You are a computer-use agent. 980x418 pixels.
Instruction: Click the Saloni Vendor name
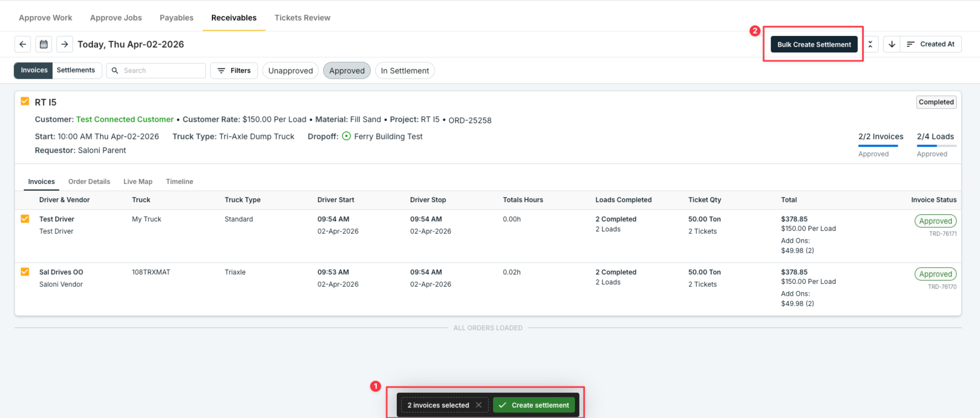61,284
